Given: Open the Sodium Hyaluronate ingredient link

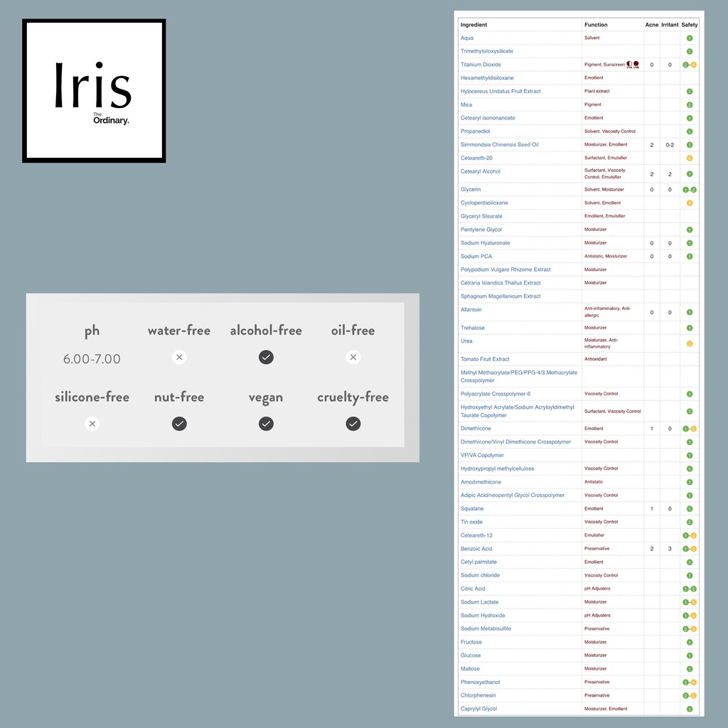Looking at the screenshot, I should [x=485, y=243].
